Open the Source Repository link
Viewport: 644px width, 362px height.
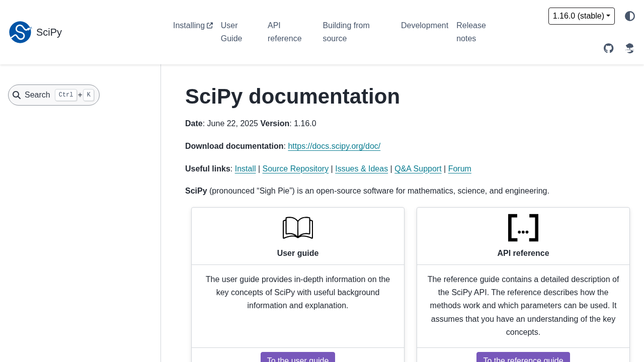tap(295, 169)
